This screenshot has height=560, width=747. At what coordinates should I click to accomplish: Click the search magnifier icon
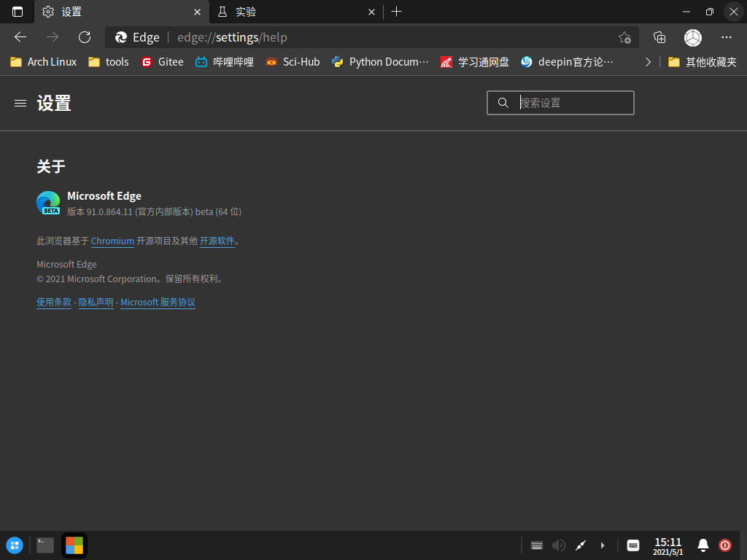tap(503, 103)
